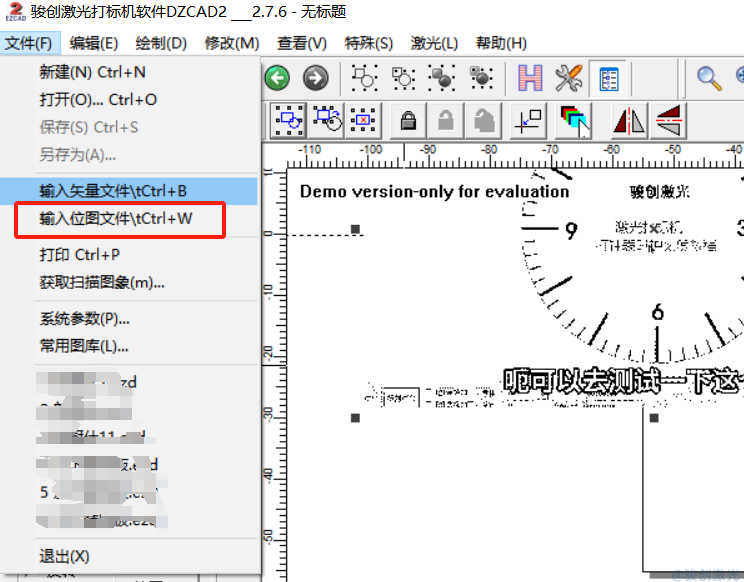
Task: Click green back arrow icon
Action: point(277,78)
